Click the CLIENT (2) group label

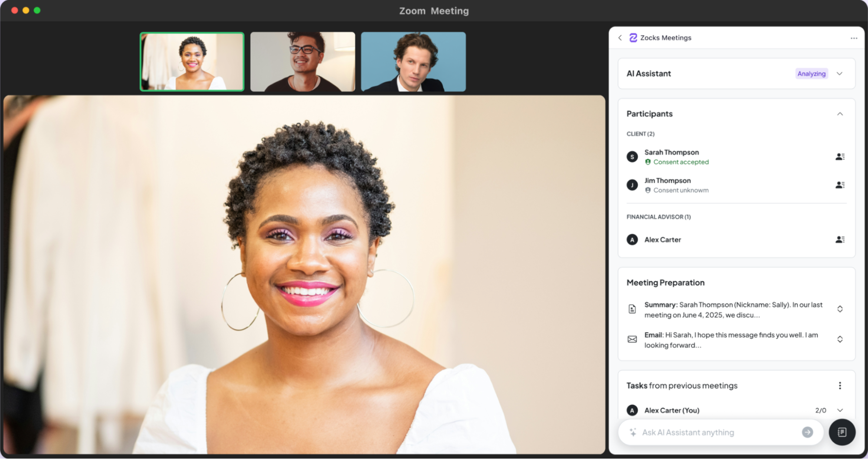[x=640, y=134]
